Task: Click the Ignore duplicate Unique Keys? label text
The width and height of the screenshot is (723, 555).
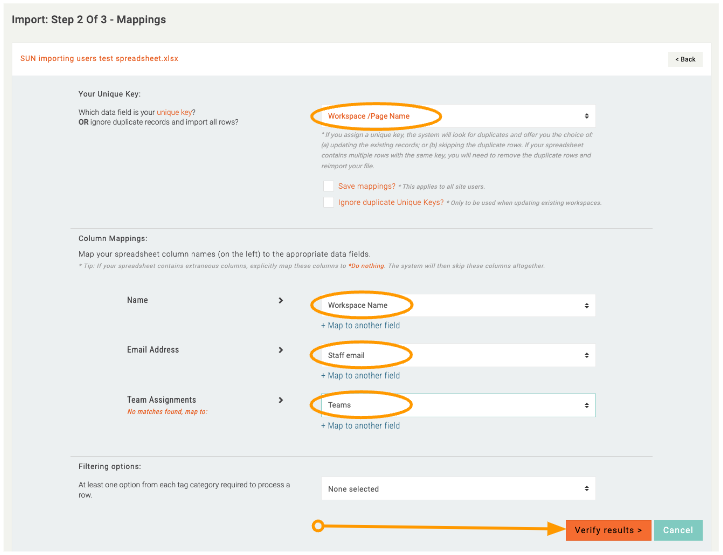Action: [x=390, y=202]
